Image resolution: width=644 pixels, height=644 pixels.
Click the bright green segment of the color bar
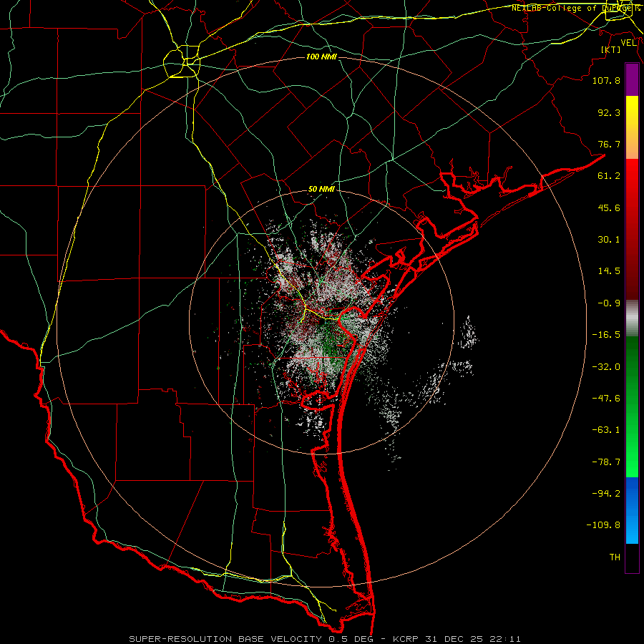[632, 406]
